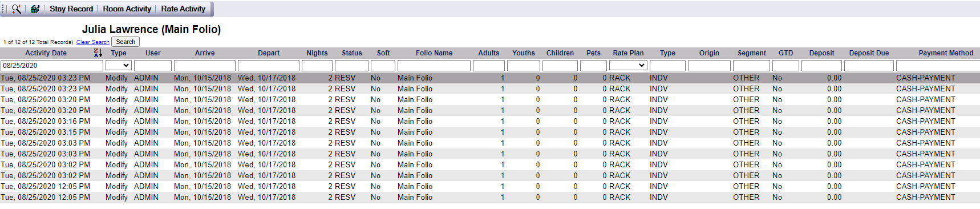This screenshot has height=209, width=980.
Task: Switch to the Rate Activity tab
Action: pyautogui.click(x=183, y=9)
